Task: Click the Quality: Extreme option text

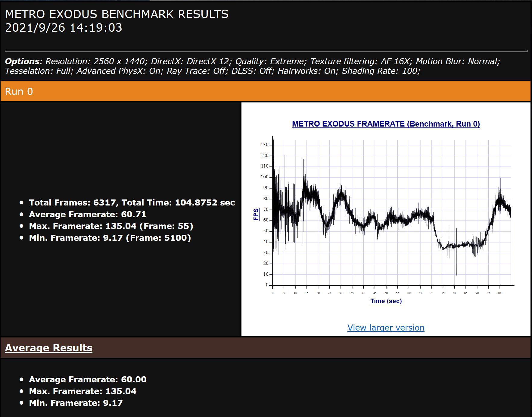Action: [271, 61]
